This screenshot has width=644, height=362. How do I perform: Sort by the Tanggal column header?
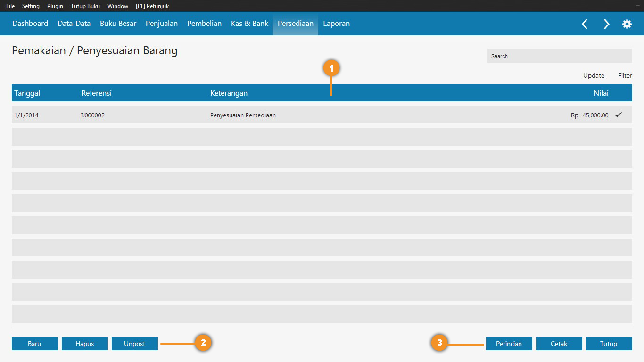[x=27, y=93]
